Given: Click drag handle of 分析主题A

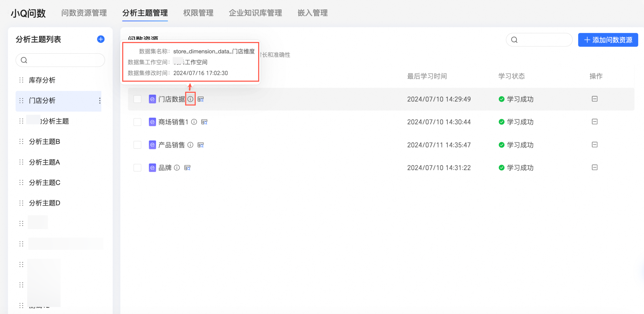Looking at the screenshot, I should (x=21, y=162).
